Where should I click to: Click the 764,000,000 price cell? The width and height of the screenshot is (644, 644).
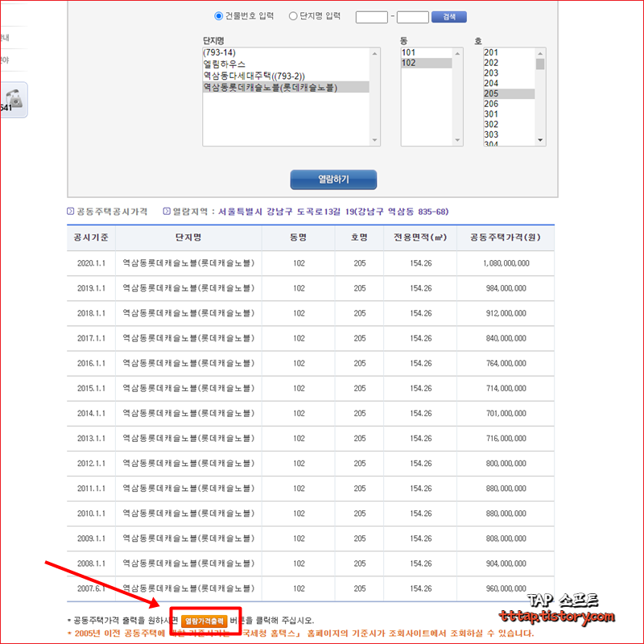(506, 364)
